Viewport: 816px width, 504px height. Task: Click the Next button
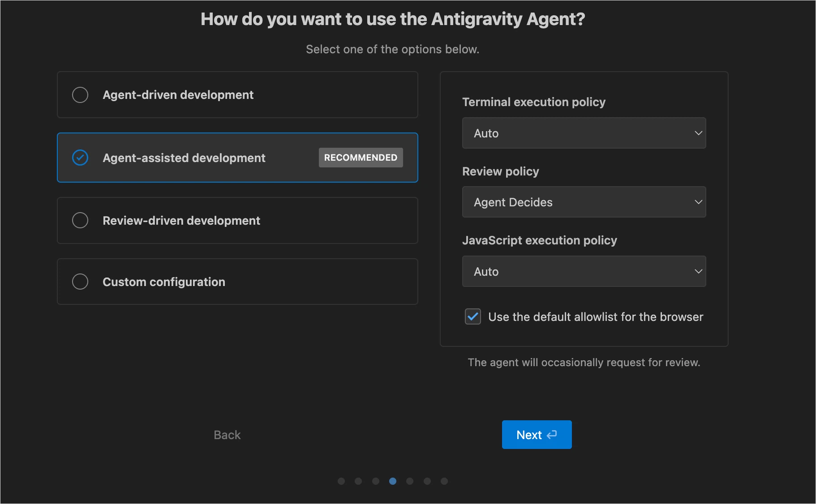pos(537,434)
